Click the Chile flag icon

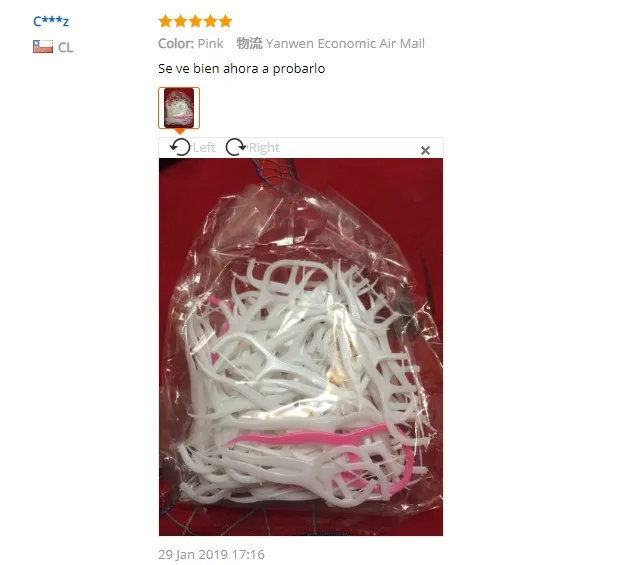[43, 46]
